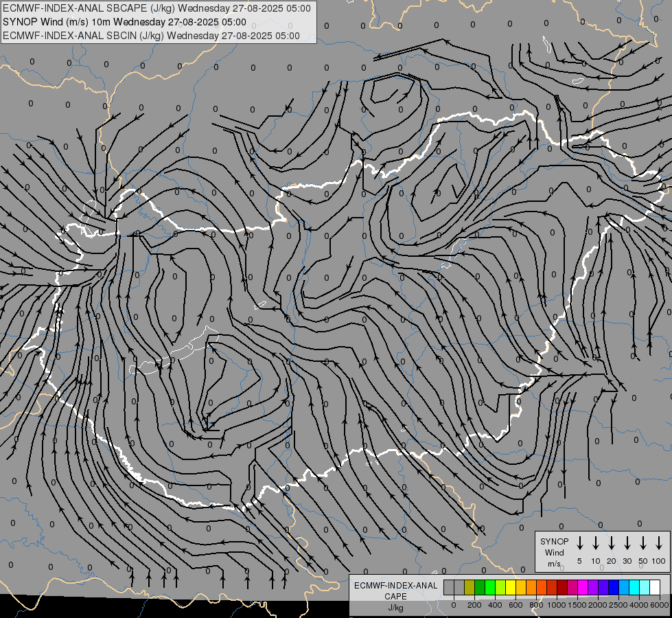Select the yellow-green lime CAPE swatch
672x618 pixels.
tap(500, 587)
